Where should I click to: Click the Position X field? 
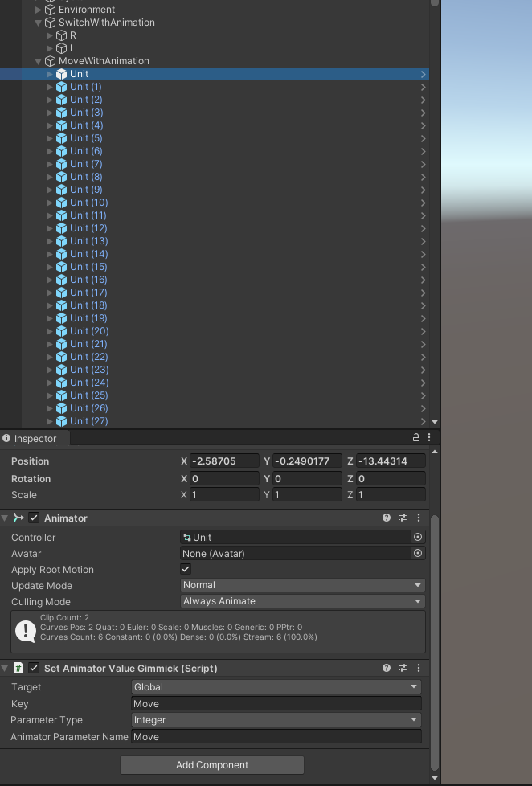click(x=225, y=461)
